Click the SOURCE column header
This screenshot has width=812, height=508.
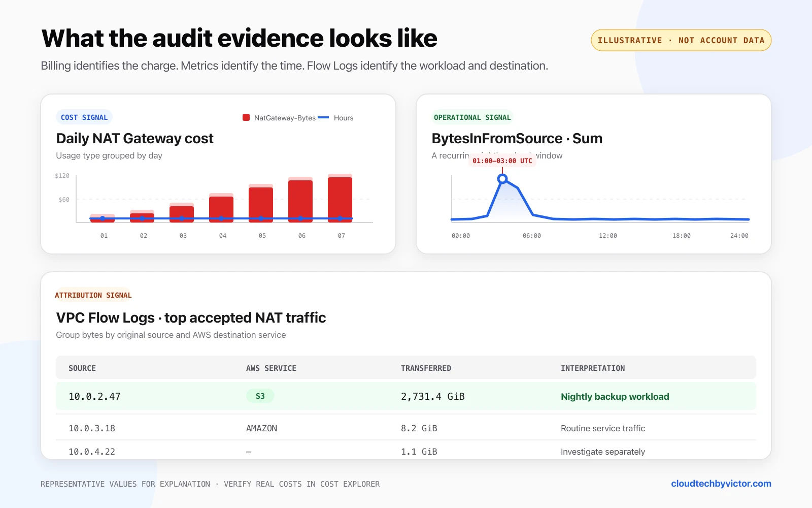pos(82,368)
